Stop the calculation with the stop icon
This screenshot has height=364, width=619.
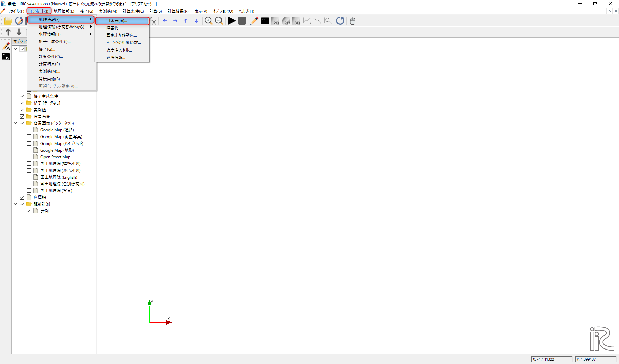pos(242,21)
